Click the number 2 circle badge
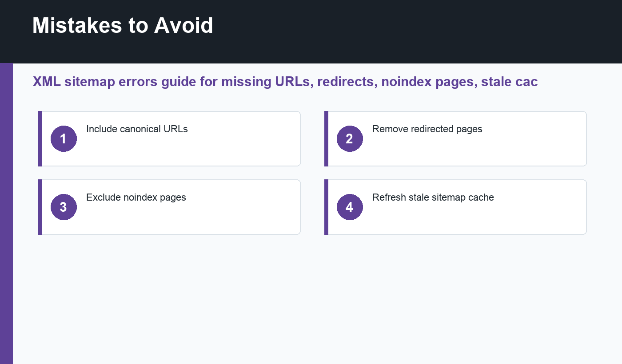 tap(350, 138)
